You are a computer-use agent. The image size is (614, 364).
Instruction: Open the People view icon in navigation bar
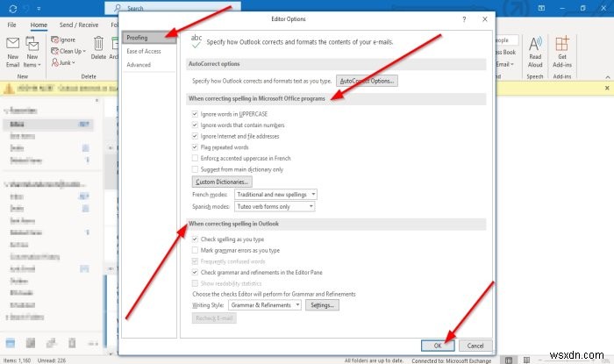click(x=51, y=343)
